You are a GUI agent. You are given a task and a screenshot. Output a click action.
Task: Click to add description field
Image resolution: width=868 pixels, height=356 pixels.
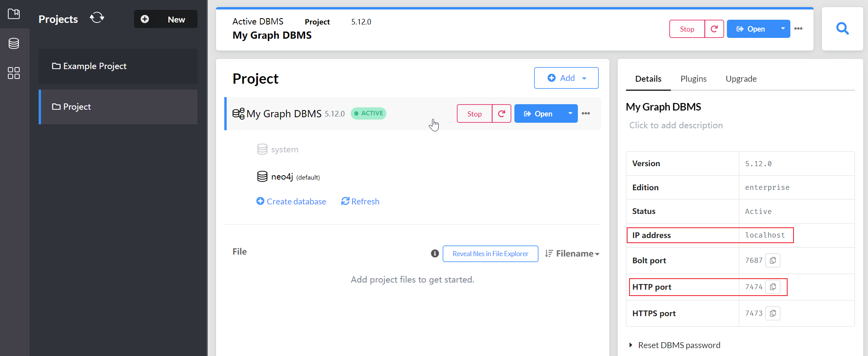676,126
